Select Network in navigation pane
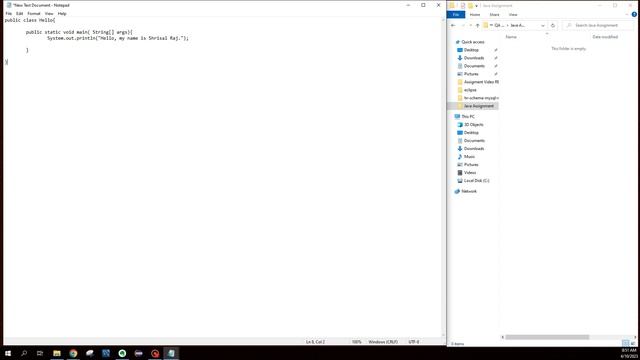The height and width of the screenshot is (360, 640). (469, 191)
